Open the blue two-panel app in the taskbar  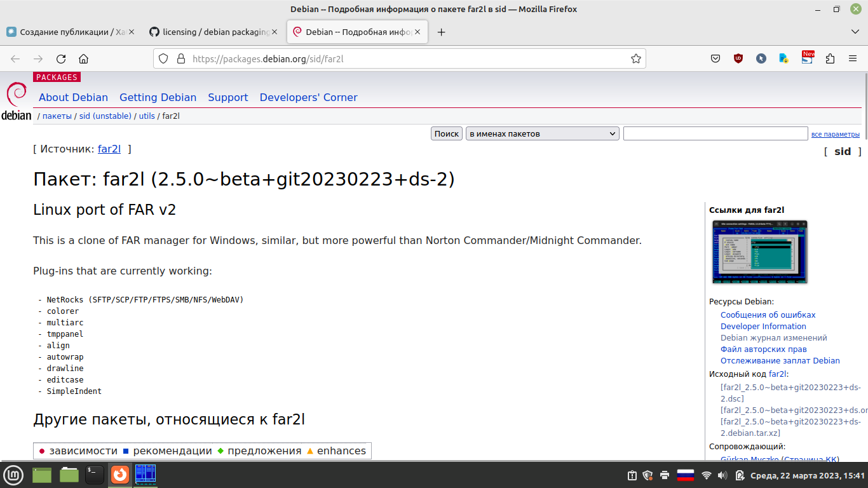(x=145, y=475)
